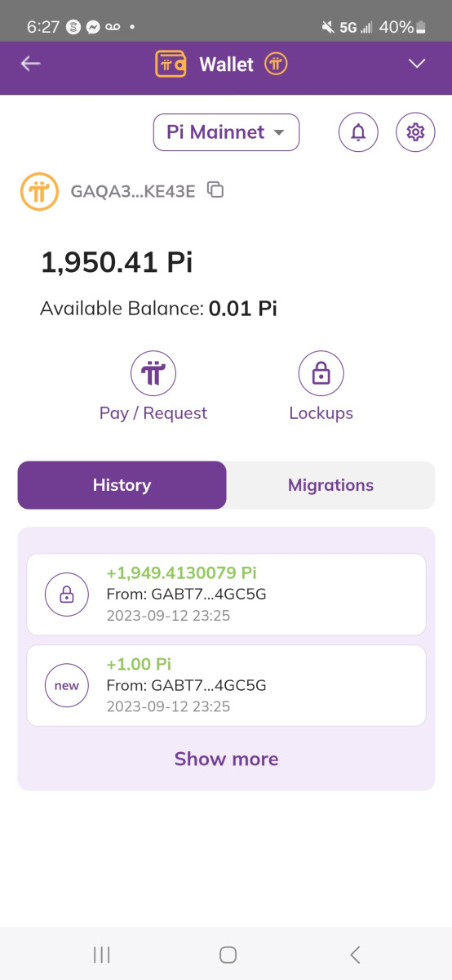452x980 pixels.
Task: Open the Lockups padlock icon
Action: [x=321, y=374]
